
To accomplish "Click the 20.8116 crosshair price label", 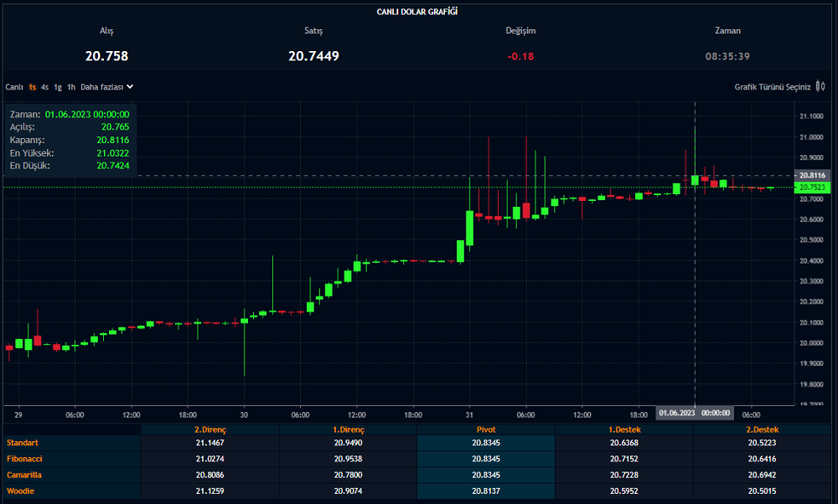I will click(813, 175).
